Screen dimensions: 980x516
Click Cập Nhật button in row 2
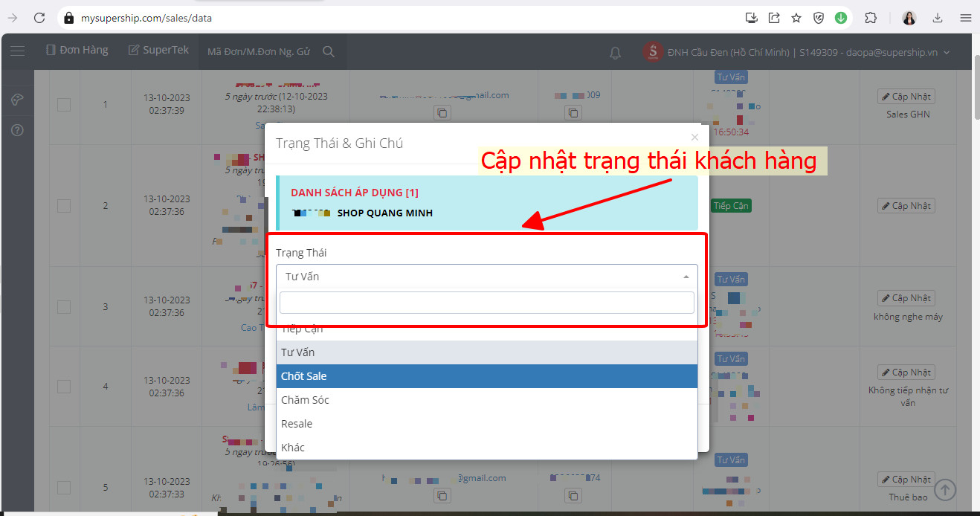point(906,206)
